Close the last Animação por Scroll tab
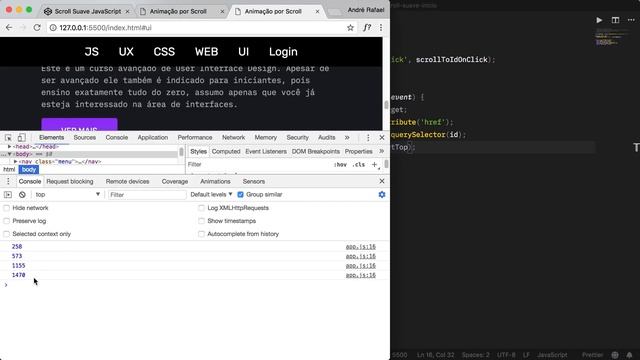Viewport: 640px width, 360px height. (x=317, y=11)
